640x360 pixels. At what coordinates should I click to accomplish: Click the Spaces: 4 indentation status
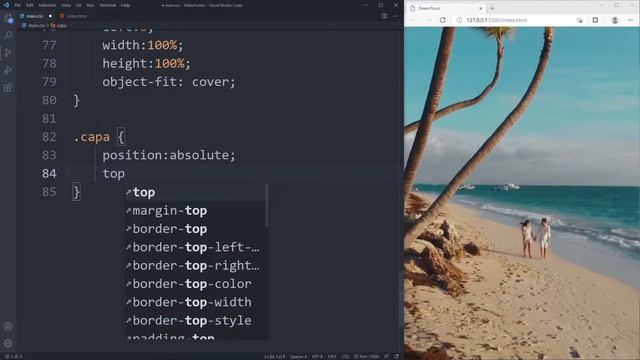point(298,356)
